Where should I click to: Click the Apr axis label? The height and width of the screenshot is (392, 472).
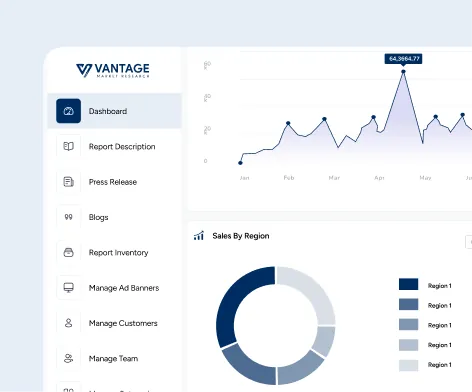click(x=379, y=178)
